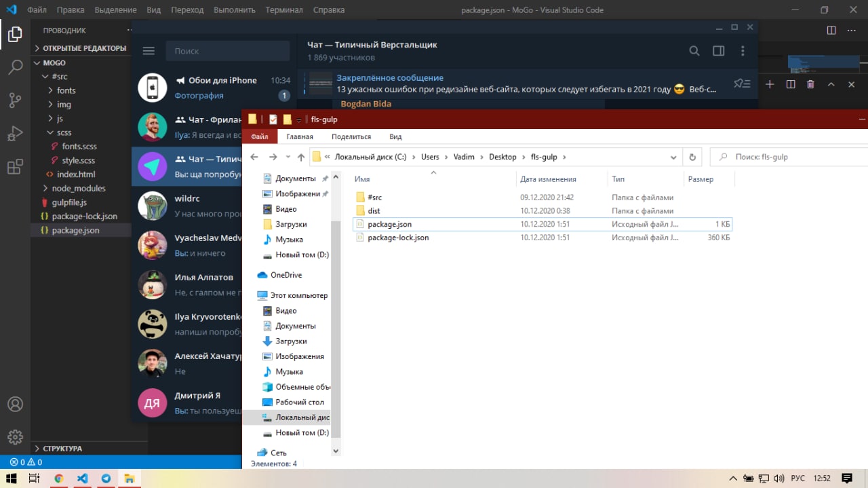The height and width of the screenshot is (488, 868).
Task: Open the Accounts icon in VS Code
Action: point(15,404)
